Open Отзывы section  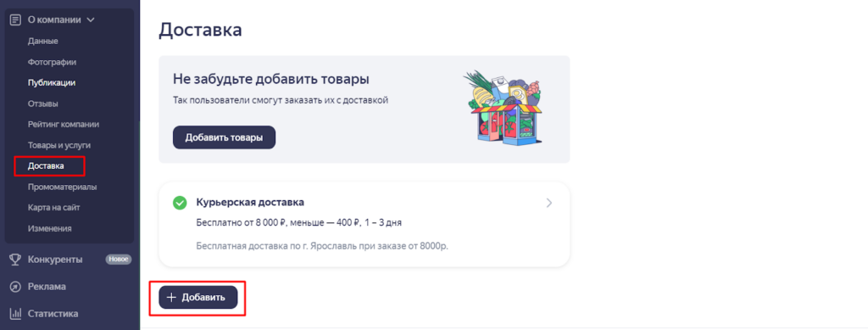(42, 103)
